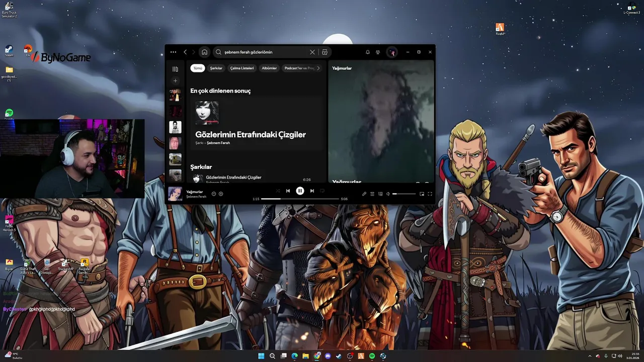
Task: Open Spotify notifications bell
Action: (x=368, y=52)
